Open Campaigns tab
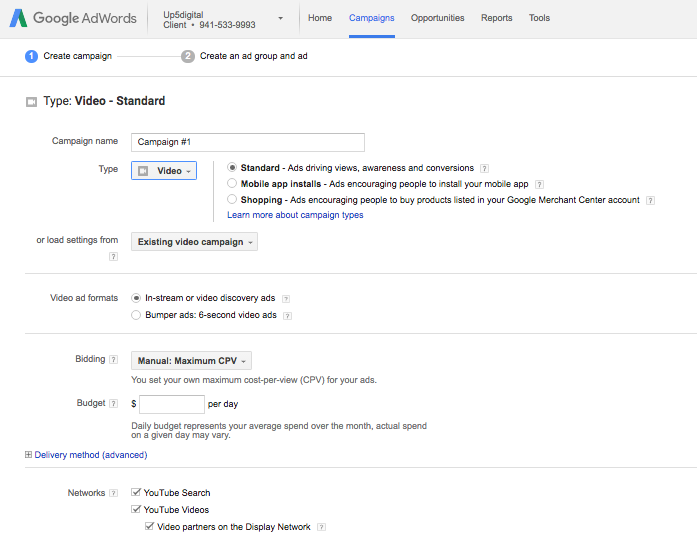Screen dimensions: 697x533 point(372,18)
